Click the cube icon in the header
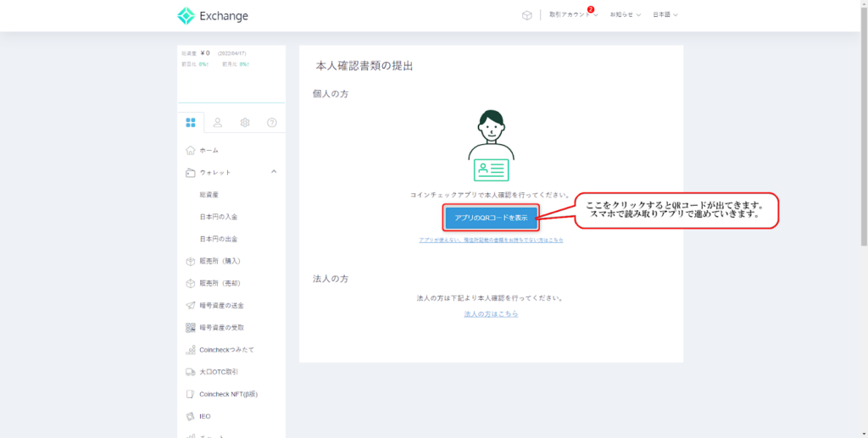Screen dimensions: 868x438 click(x=527, y=15)
